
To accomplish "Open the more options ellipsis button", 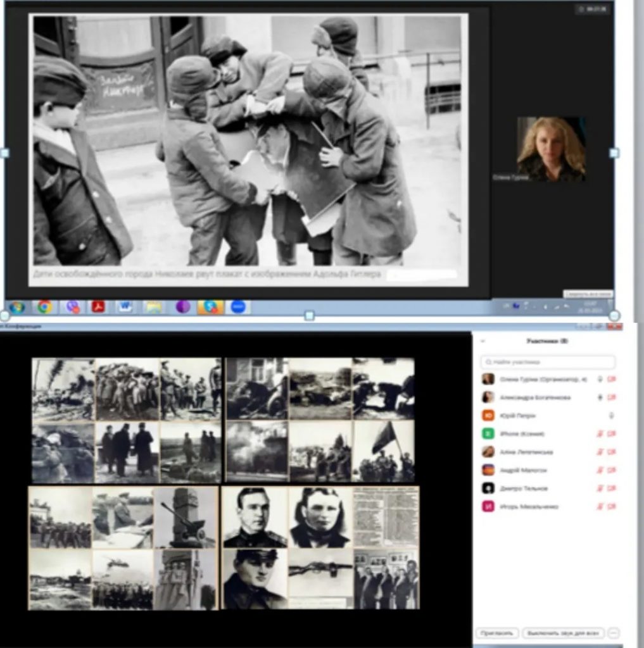I will click(613, 633).
